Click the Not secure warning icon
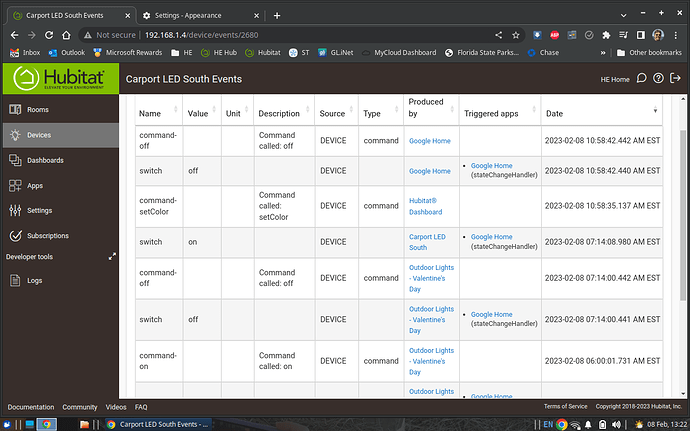Image resolution: width=690 pixels, height=431 pixels. click(x=88, y=35)
